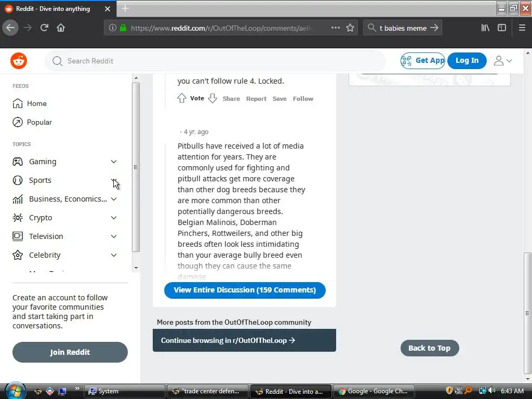Click the sidebar scrollbar up arrow

(x=136, y=78)
